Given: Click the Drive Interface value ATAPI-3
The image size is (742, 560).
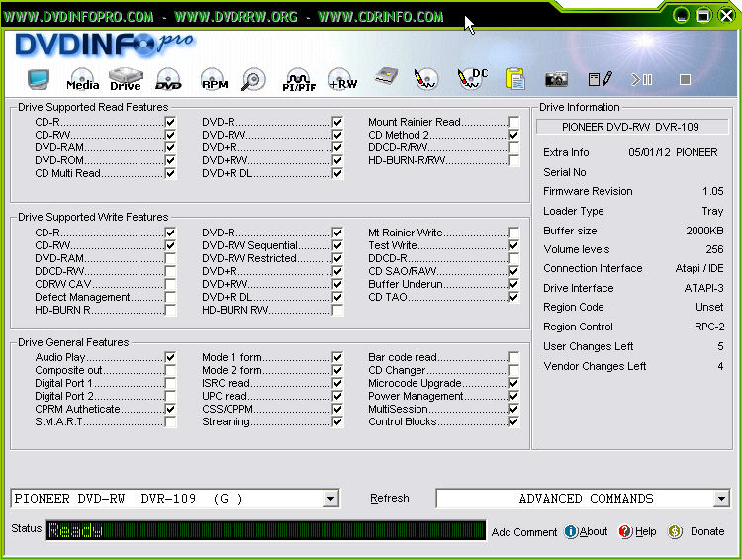Looking at the screenshot, I should (x=703, y=288).
